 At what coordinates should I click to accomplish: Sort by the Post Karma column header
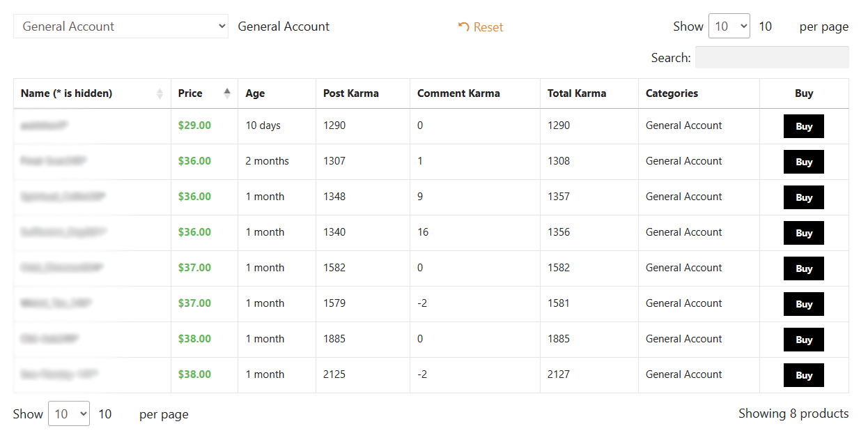351,93
